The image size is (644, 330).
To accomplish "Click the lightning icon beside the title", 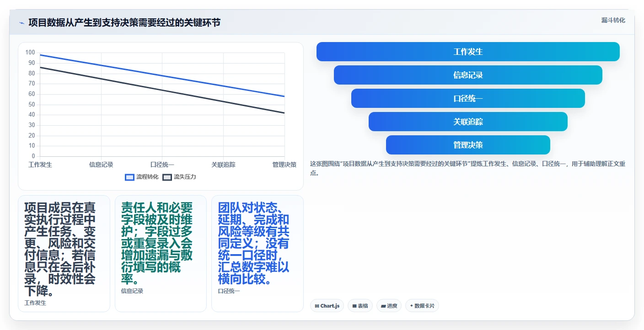I will [x=22, y=22].
